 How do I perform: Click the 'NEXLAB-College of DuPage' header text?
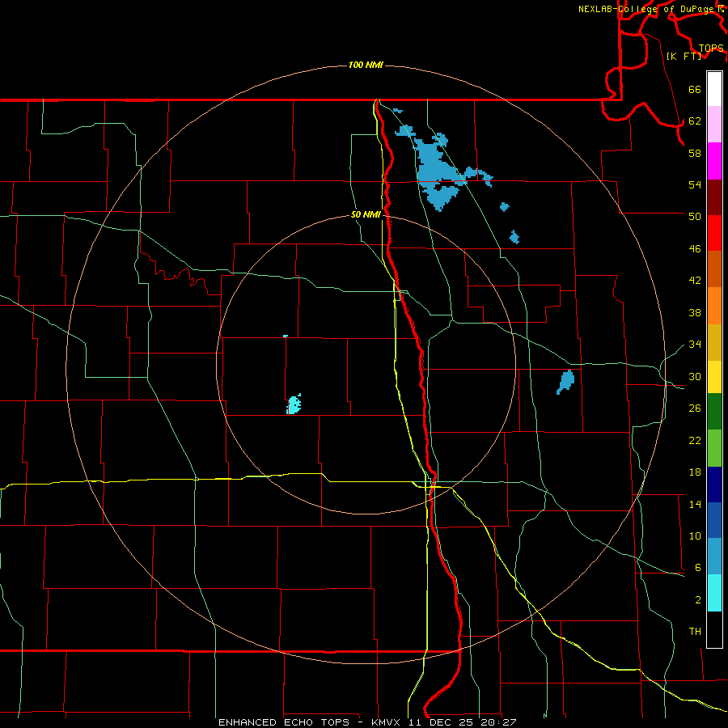[x=647, y=9]
